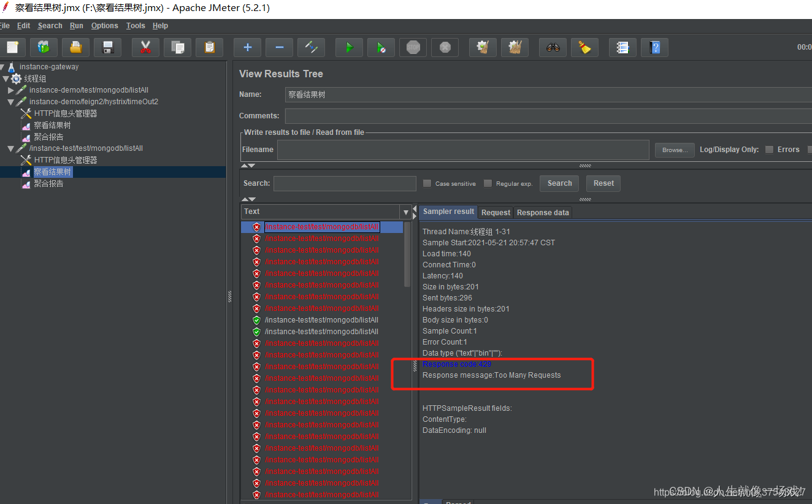Enable the Errors checkbox
The height and width of the screenshot is (504, 812).
(769, 150)
